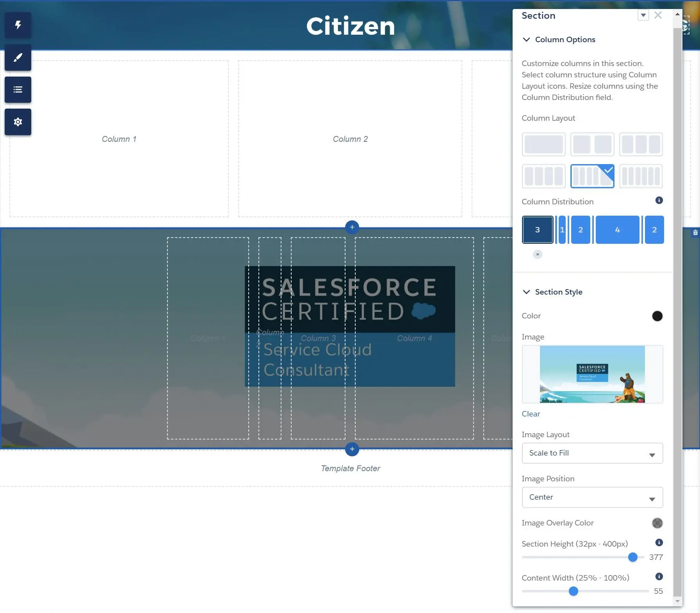
Task: Open the black Color swatch picker
Action: tap(657, 316)
